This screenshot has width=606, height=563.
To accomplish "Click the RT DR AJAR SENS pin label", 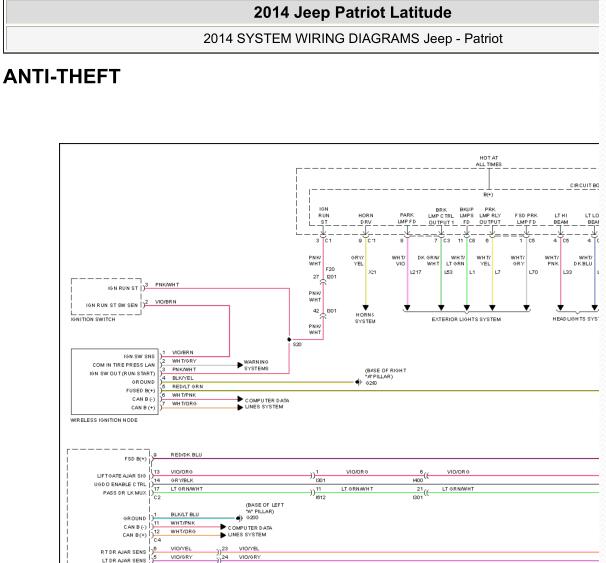I will pos(123,552).
